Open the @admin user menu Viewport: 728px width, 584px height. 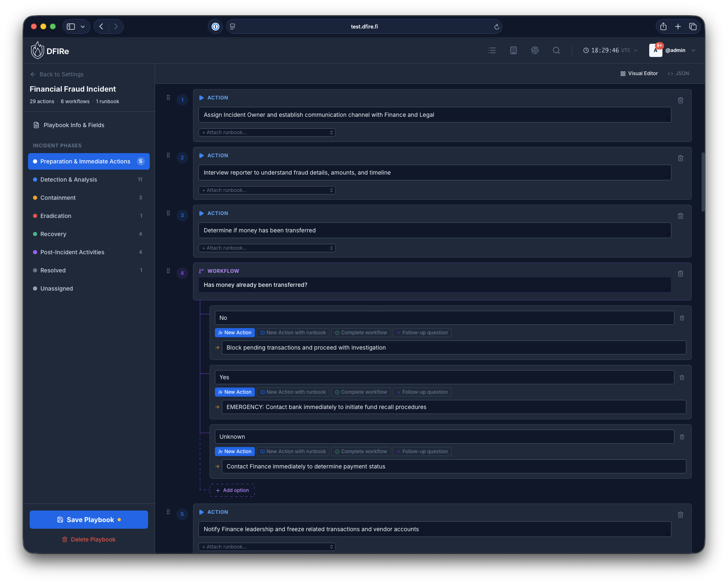tap(672, 50)
